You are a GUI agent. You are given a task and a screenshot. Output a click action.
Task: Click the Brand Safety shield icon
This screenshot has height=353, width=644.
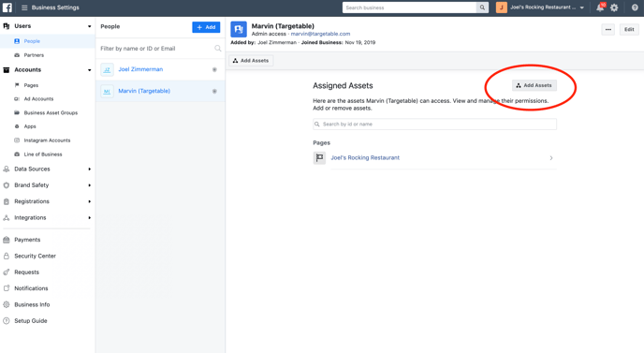(x=7, y=185)
